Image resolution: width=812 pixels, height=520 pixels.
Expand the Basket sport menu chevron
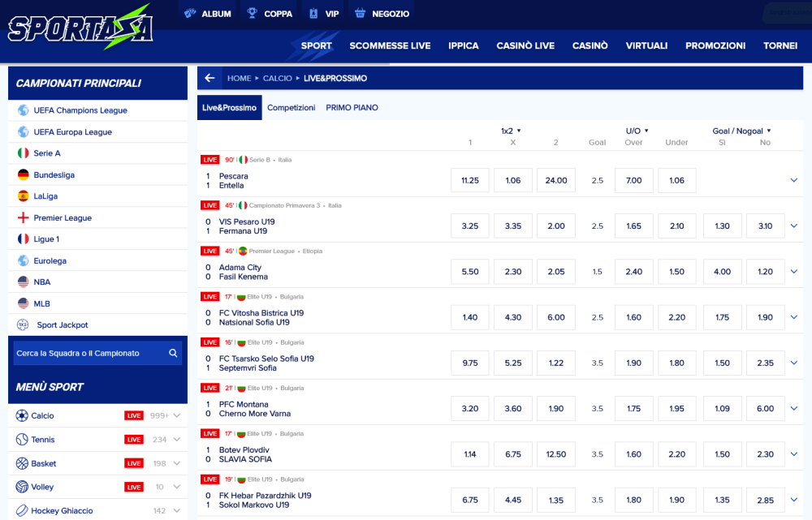click(x=177, y=463)
